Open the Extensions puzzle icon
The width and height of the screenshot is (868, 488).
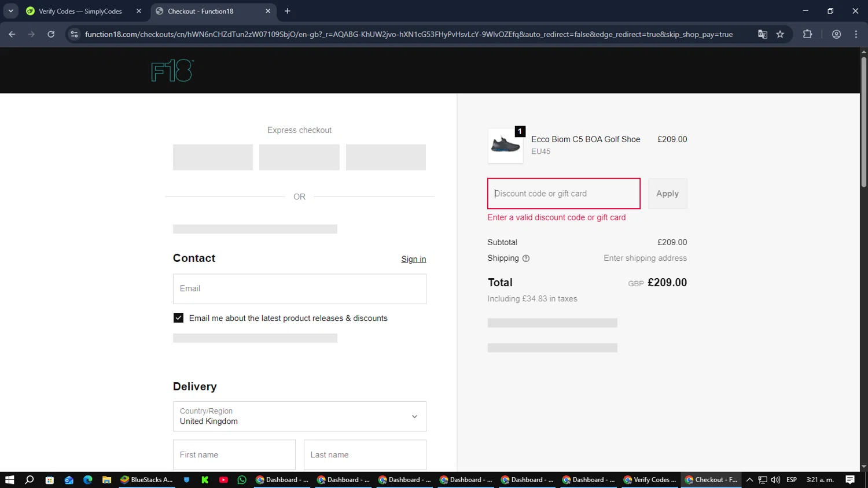tap(807, 34)
